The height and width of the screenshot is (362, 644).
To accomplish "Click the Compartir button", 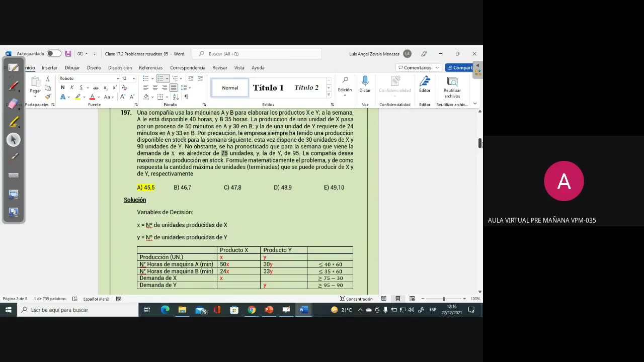I will [460, 68].
